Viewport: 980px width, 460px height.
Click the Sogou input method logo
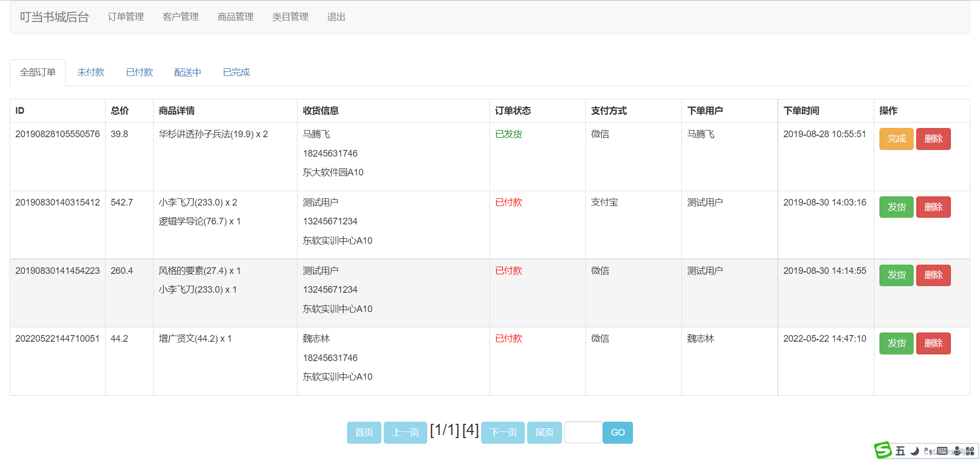(883, 450)
